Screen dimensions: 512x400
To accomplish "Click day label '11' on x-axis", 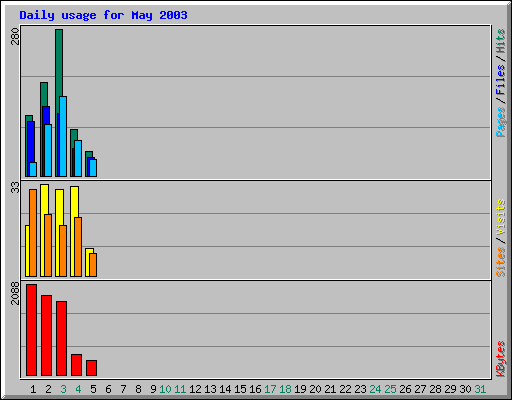I will 180,389.
